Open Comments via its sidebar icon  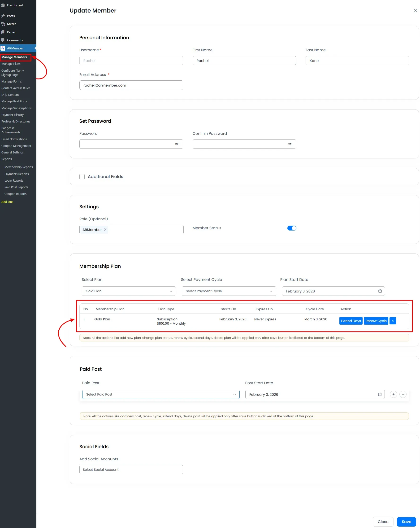point(3,40)
